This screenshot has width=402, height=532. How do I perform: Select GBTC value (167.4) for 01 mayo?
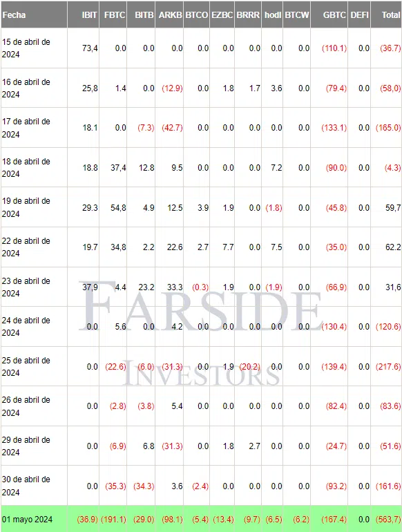point(334,520)
